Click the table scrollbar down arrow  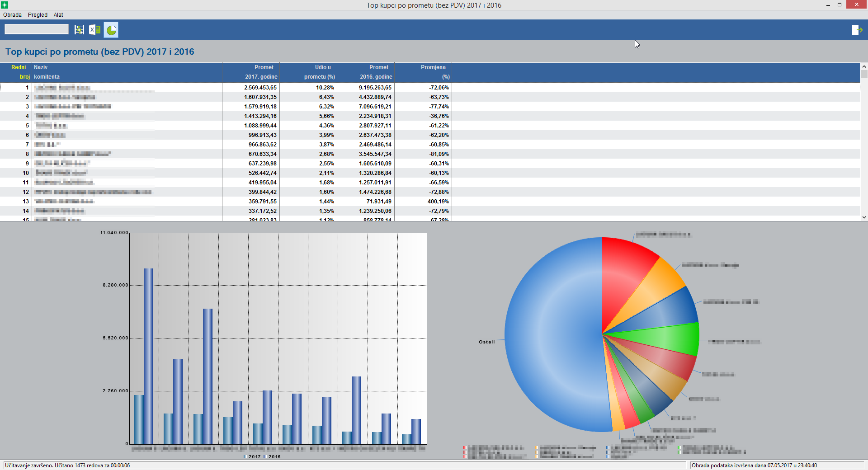864,217
